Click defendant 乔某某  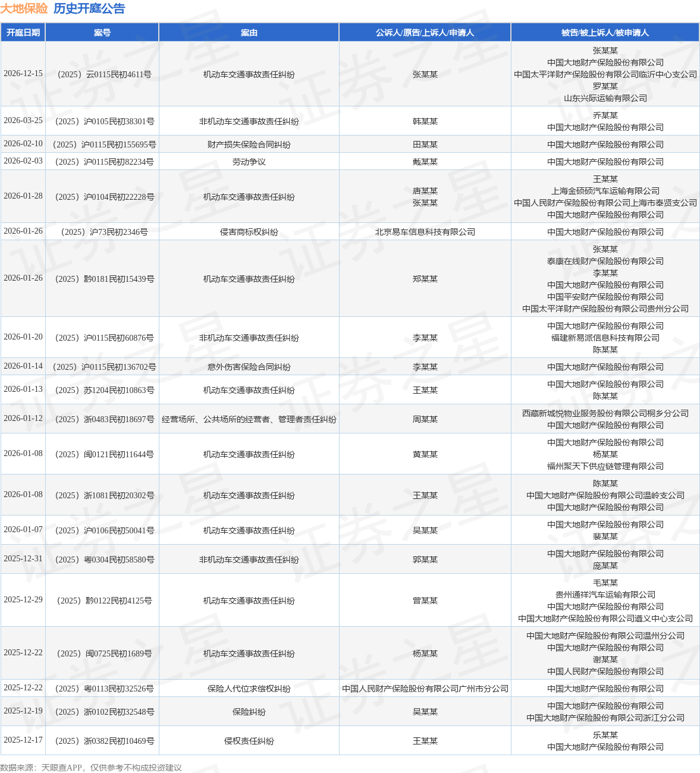pos(605,115)
